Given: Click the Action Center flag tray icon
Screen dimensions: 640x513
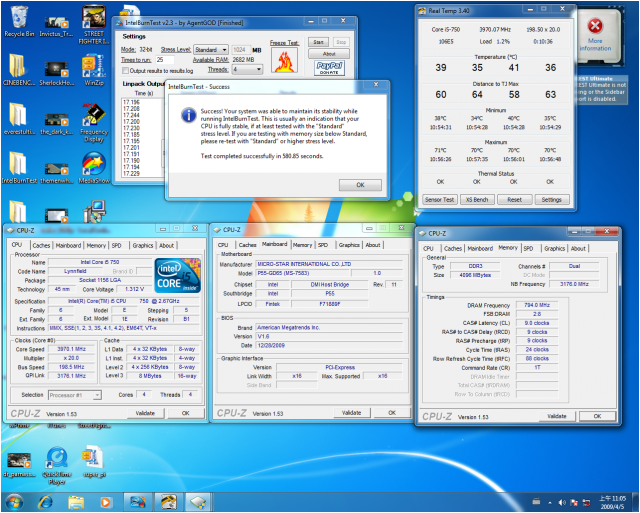Looking at the screenshot, I should [x=574, y=502].
